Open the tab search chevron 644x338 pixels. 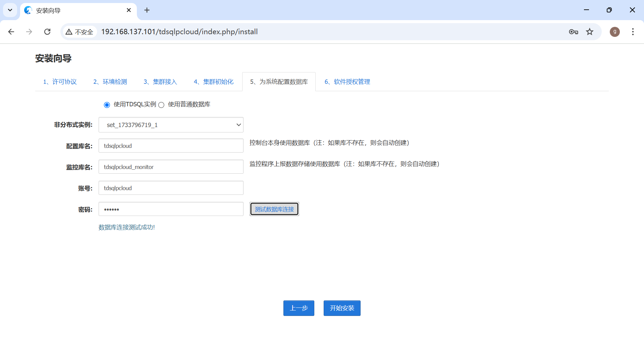tap(10, 10)
